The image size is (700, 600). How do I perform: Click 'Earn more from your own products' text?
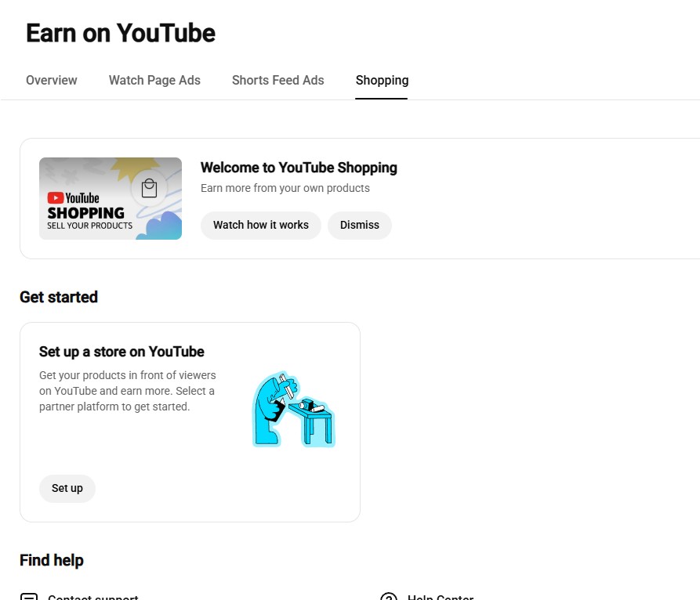click(x=285, y=188)
